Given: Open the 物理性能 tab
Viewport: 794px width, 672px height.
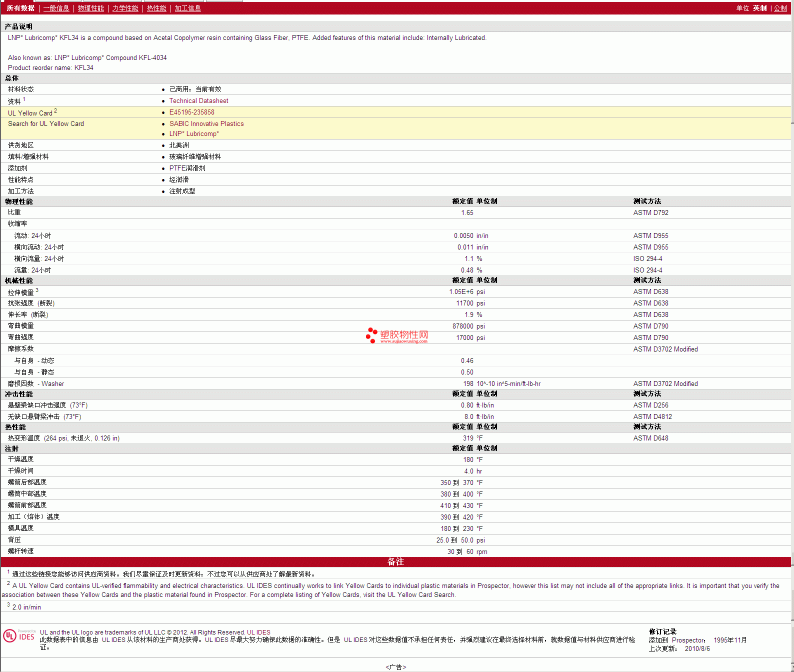Looking at the screenshot, I should 91,8.
